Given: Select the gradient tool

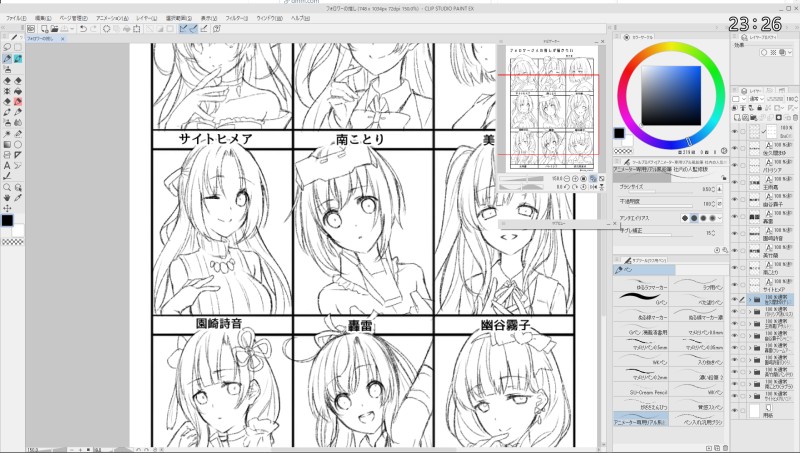Looking at the screenshot, I should coord(7,144).
